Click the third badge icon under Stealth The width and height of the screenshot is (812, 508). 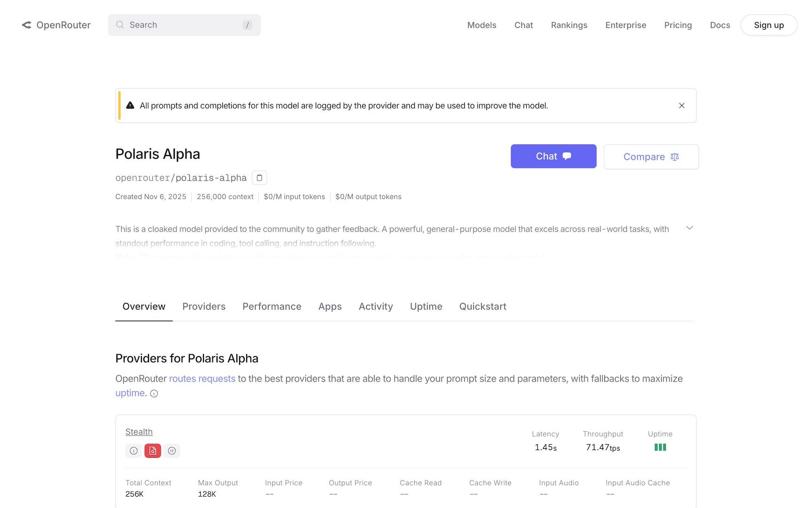click(172, 451)
